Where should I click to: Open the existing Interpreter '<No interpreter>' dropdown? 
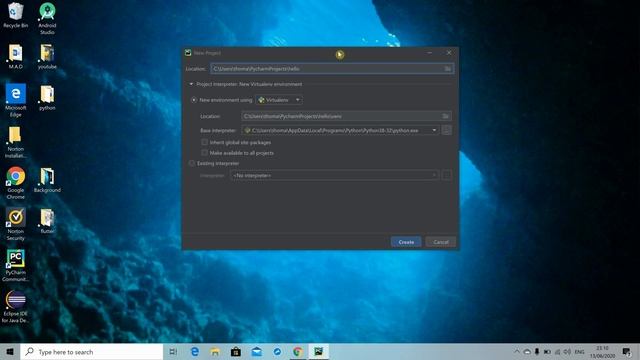tap(335, 176)
